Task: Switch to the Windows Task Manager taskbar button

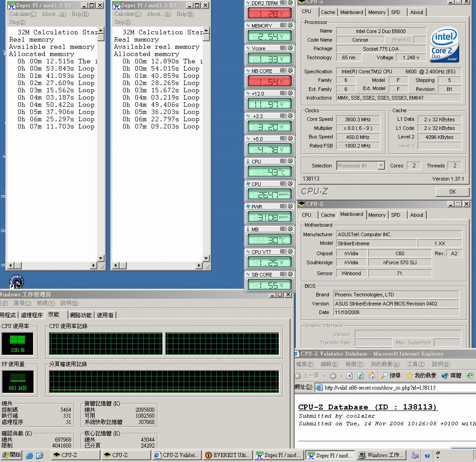Action: 381,455
